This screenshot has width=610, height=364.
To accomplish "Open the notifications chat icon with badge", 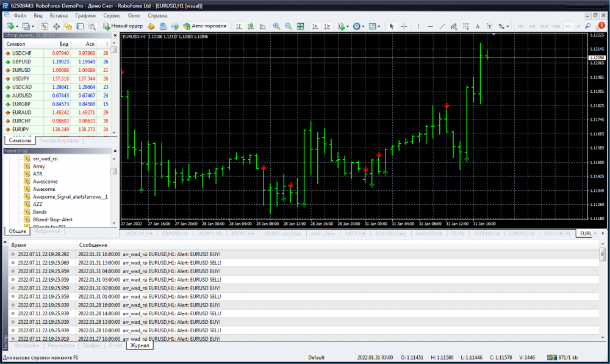I will pyautogui.click(x=600, y=26).
